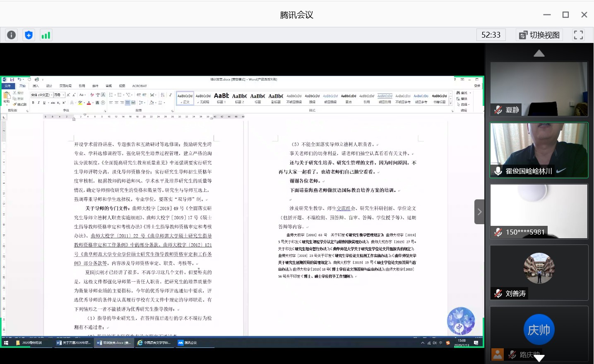This screenshot has width=594, height=364.
Task: Collapse the participant video sidebar
Action: [x=479, y=212]
